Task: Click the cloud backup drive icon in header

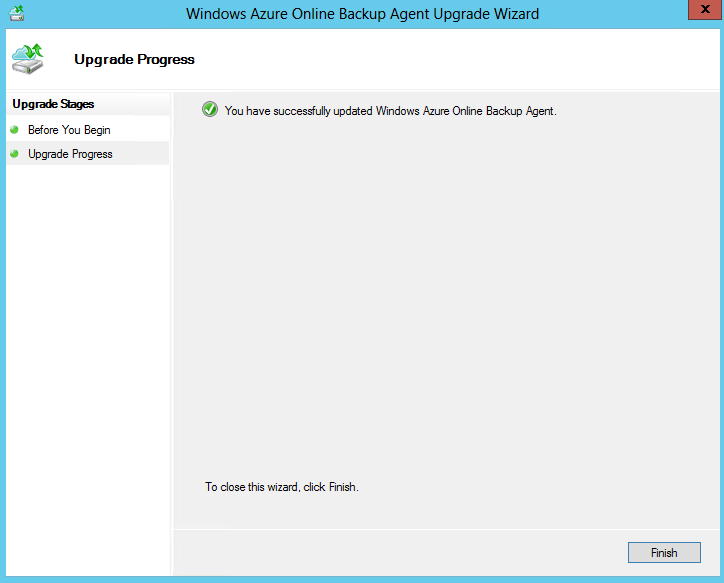Action: tap(27, 59)
